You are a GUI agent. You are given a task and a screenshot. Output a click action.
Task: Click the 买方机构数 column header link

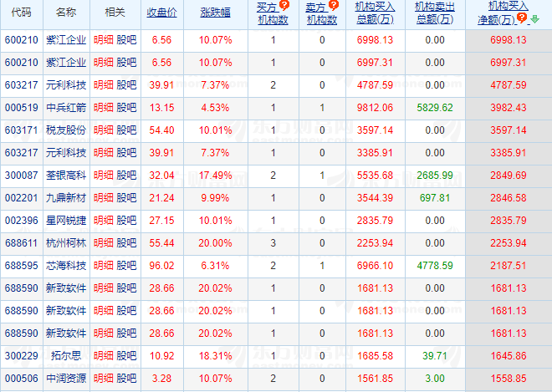[x=273, y=14]
